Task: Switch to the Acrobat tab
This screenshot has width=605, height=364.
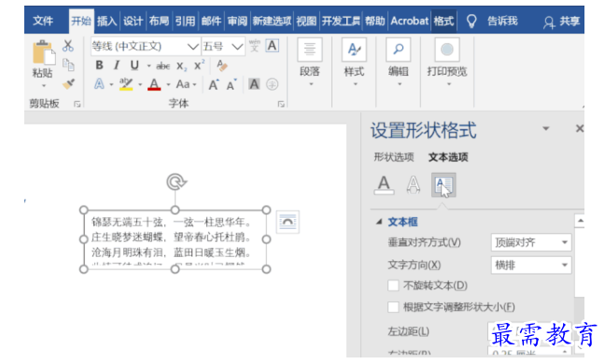Action: (409, 21)
